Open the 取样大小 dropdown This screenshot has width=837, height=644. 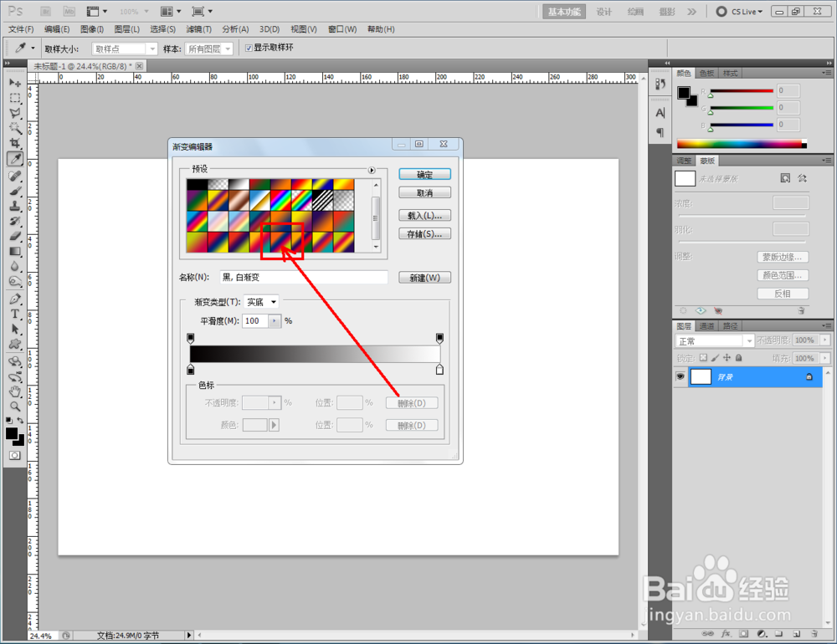click(125, 49)
